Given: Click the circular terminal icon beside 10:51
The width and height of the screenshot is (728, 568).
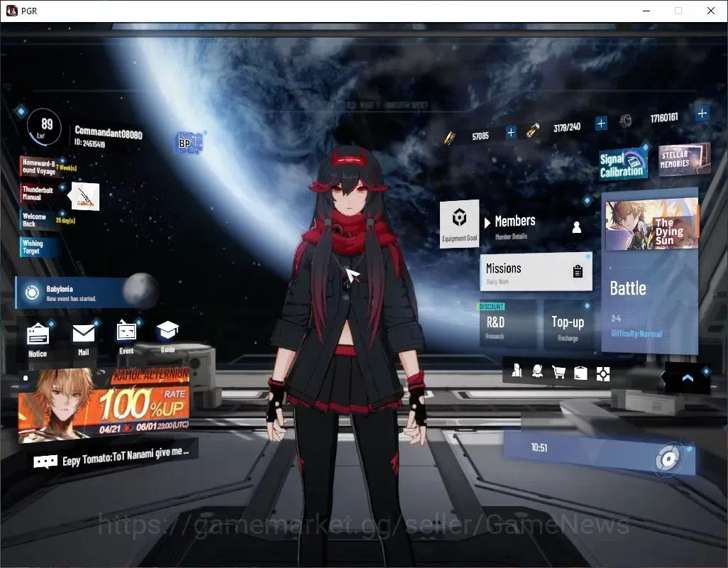Looking at the screenshot, I should (x=668, y=459).
